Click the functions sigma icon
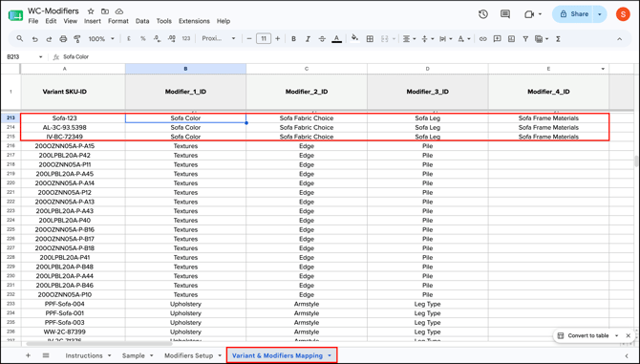Image resolution: width=640 pixels, height=364 pixels. (x=558, y=39)
